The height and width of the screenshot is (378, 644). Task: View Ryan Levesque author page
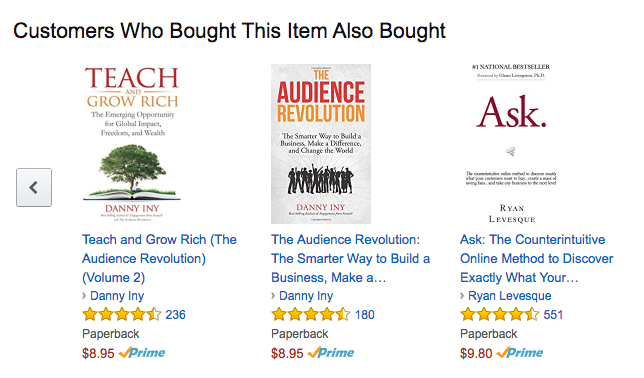point(510,296)
